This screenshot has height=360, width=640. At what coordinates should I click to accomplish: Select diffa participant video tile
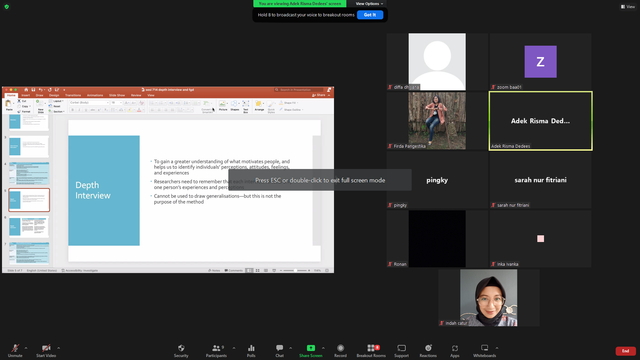pyautogui.click(x=437, y=62)
